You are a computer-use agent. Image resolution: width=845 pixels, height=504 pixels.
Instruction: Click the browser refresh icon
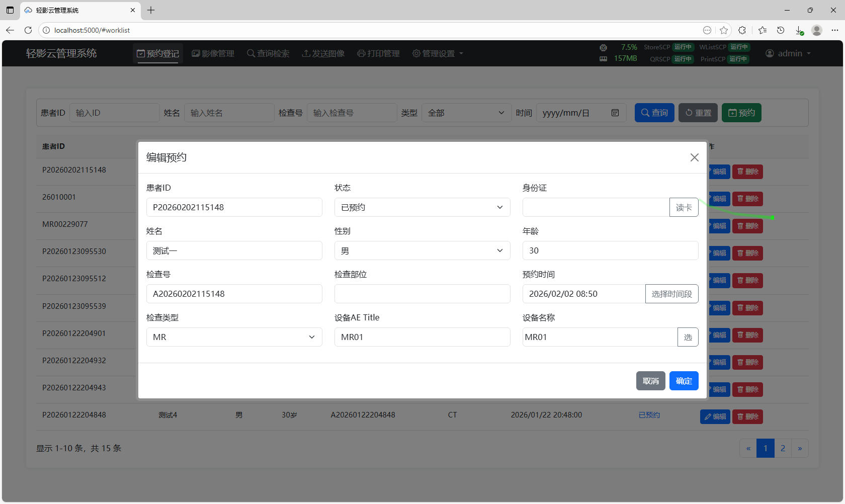tap(28, 30)
